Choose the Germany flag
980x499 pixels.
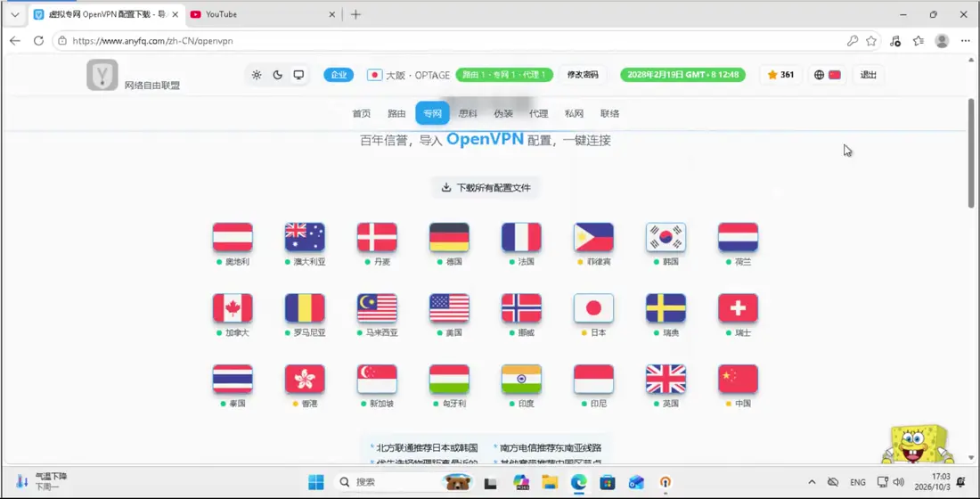[449, 237]
